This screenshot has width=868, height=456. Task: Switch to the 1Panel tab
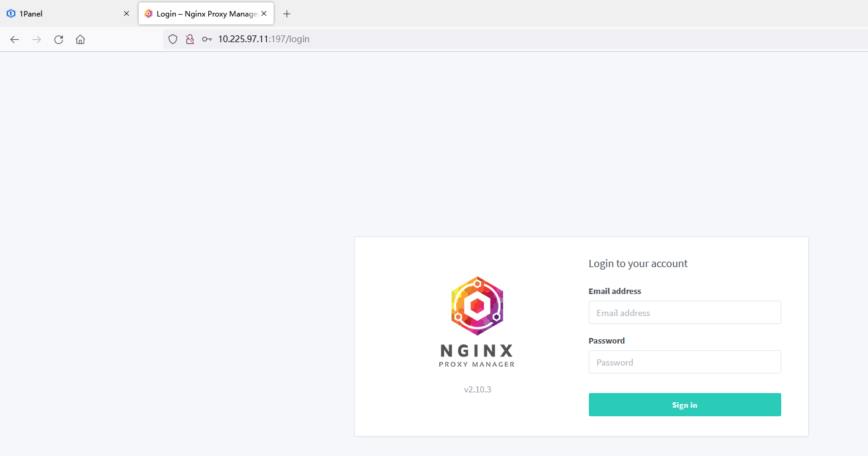point(67,13)
